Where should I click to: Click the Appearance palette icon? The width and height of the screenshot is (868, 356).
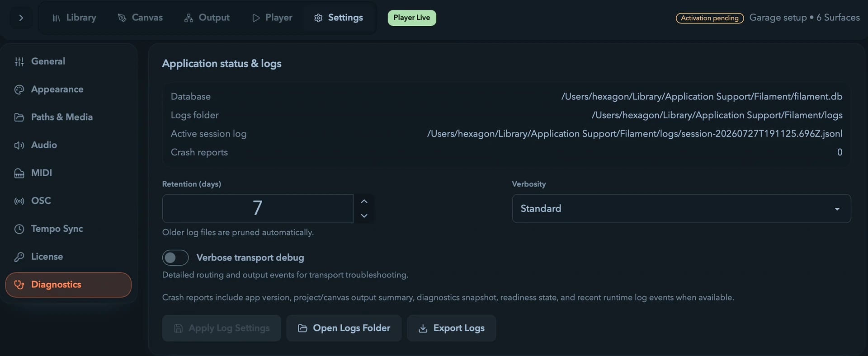19,89
